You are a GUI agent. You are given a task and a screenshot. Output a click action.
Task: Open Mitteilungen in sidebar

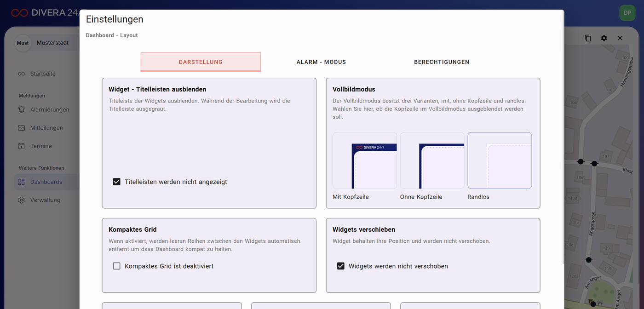click(x=46, y=128)
